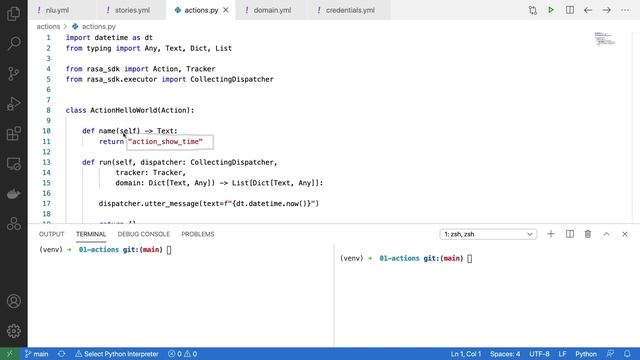Open the Accounts menu
Image resolution: width=640 pixels, height=360 pixels.
13,301
